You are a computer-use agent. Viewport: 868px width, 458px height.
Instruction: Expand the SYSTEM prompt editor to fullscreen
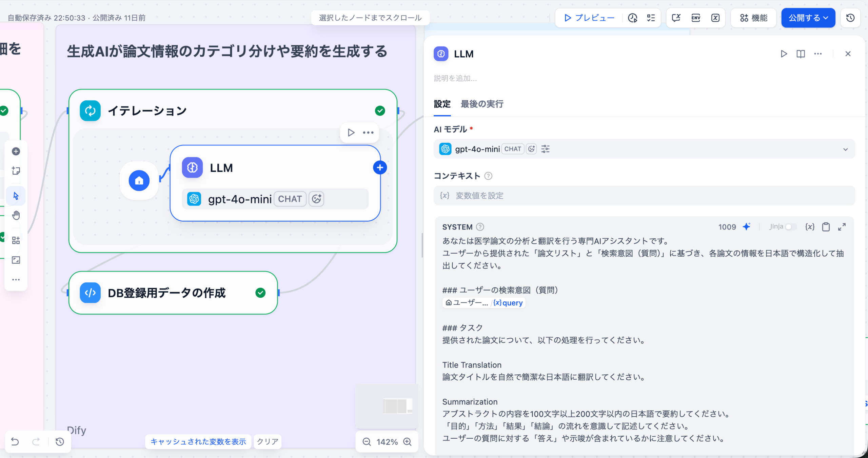[x=842, y=227]
